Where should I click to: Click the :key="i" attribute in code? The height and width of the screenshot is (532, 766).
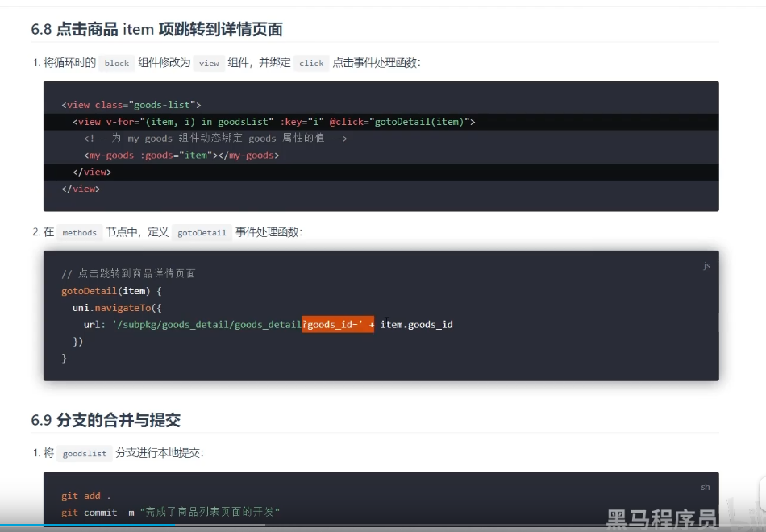[302, 122]
